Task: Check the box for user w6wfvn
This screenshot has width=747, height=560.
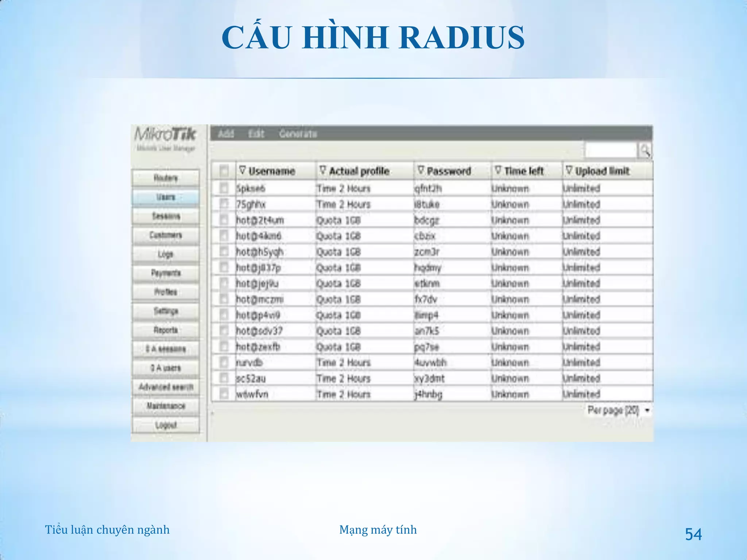Action: (224, 394)
